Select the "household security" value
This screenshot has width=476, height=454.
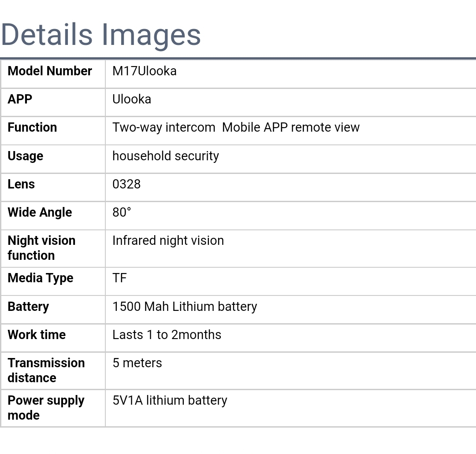tap(166, 156)
